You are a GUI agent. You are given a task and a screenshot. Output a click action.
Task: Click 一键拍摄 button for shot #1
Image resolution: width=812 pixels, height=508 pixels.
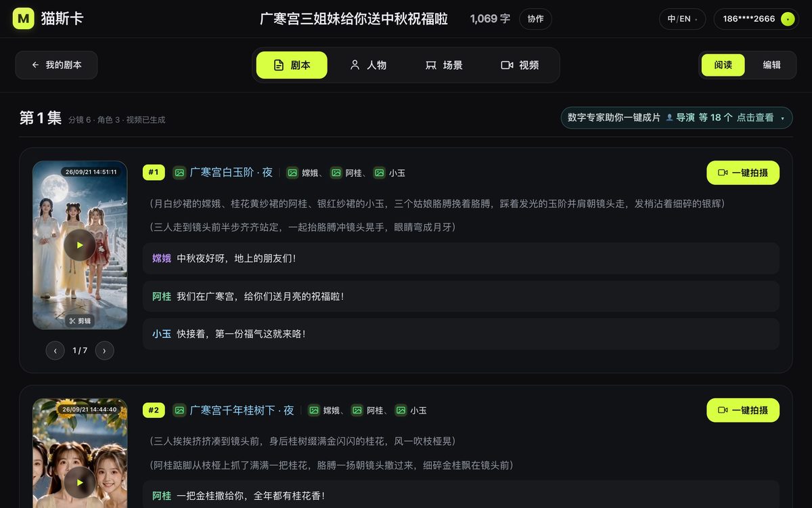[743, 173]
